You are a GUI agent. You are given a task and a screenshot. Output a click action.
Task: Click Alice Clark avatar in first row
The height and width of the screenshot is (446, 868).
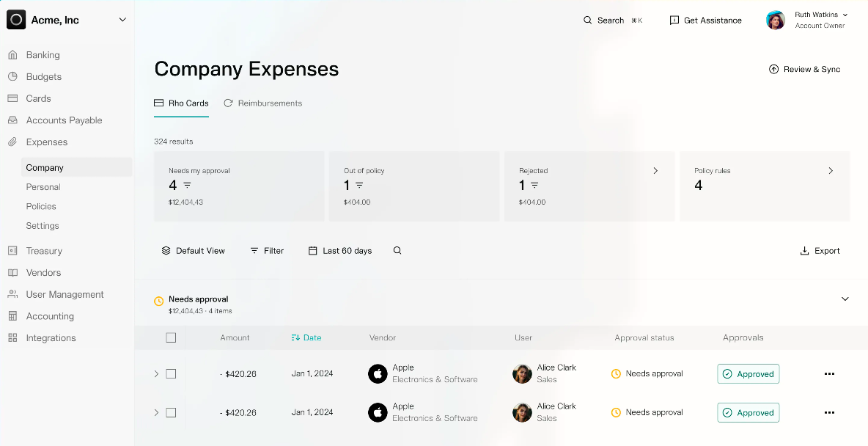pos(522,374)
